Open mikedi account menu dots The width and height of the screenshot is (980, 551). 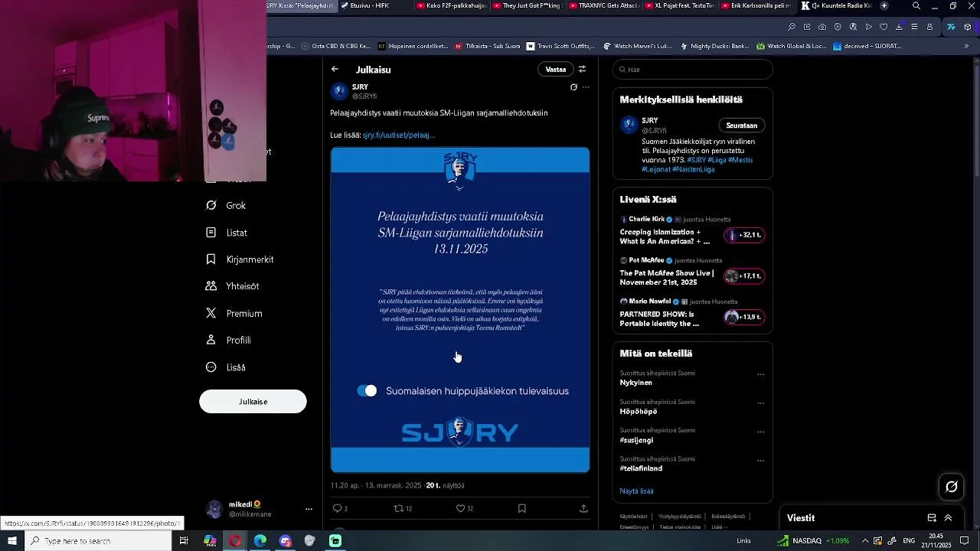[309, 509]
